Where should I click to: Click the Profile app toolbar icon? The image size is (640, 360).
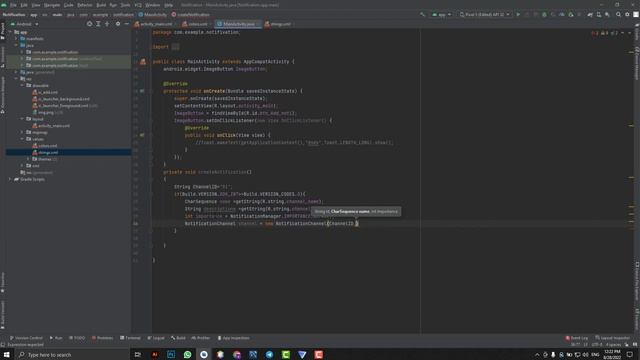(562, 15)
